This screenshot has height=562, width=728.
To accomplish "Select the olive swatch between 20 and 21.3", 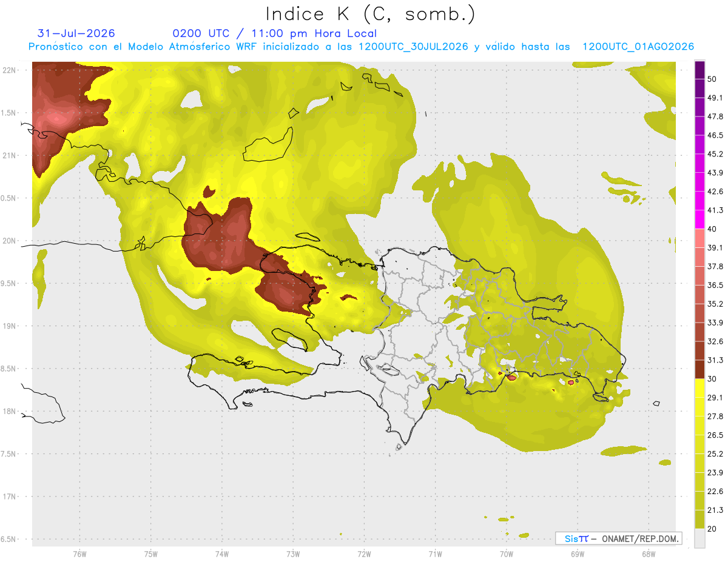I will pyautogui.click(x=700, y=519).
